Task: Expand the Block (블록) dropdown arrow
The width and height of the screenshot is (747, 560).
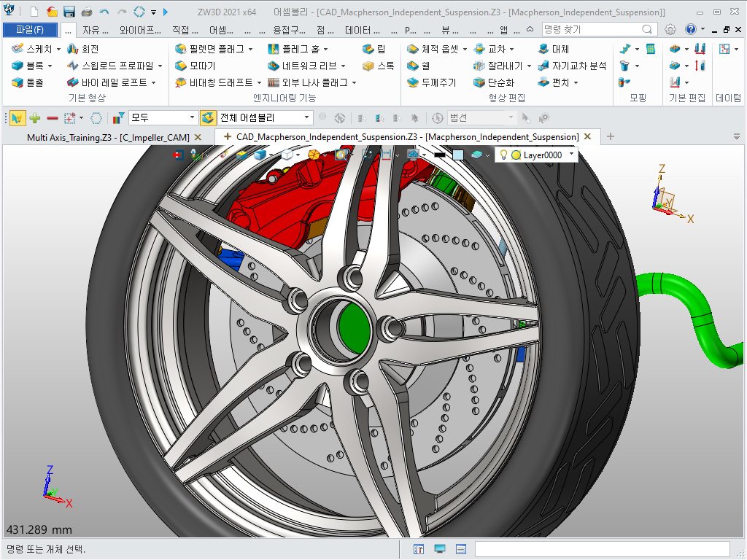Action: pos(50,66)
